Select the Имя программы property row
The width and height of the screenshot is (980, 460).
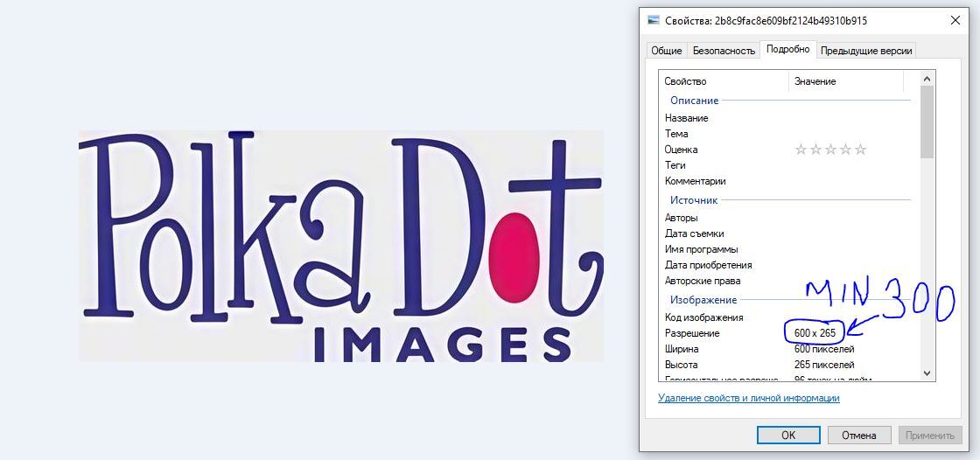[x=789, y=249]
